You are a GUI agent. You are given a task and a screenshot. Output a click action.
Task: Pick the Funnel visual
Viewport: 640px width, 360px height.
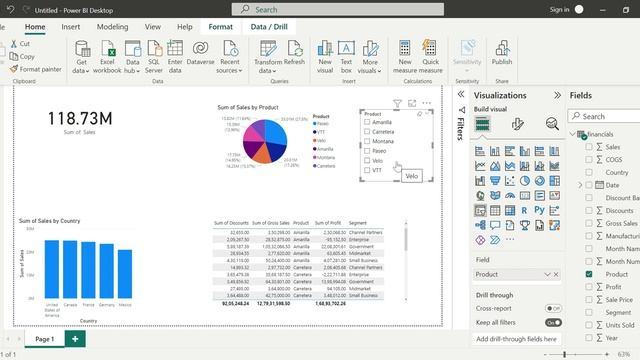495,181
